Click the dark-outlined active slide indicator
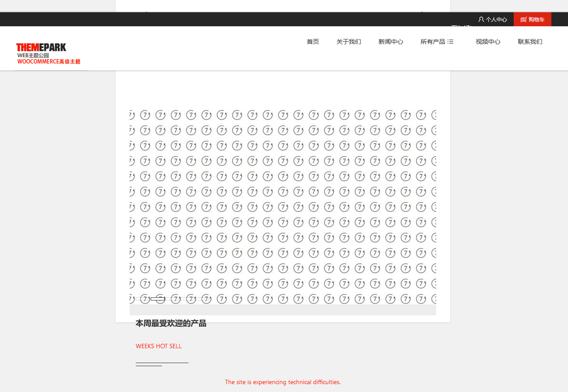 coord(158,299)
